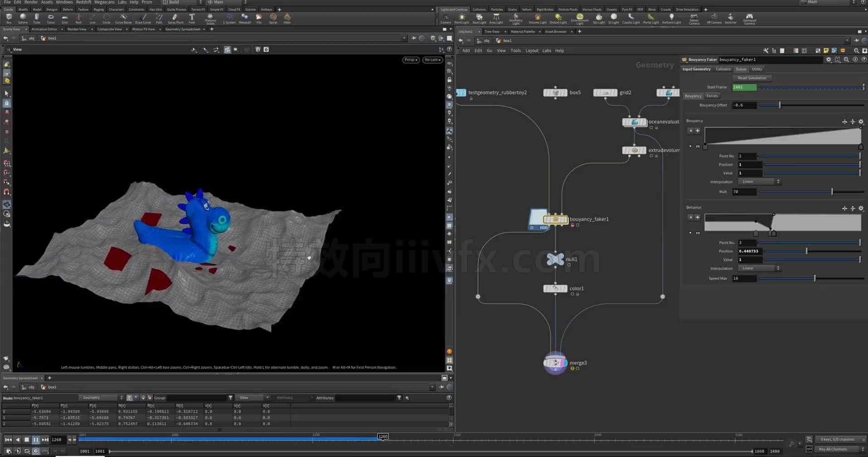
Task: Click the current frame marker 1260
Action: point(383,437)
